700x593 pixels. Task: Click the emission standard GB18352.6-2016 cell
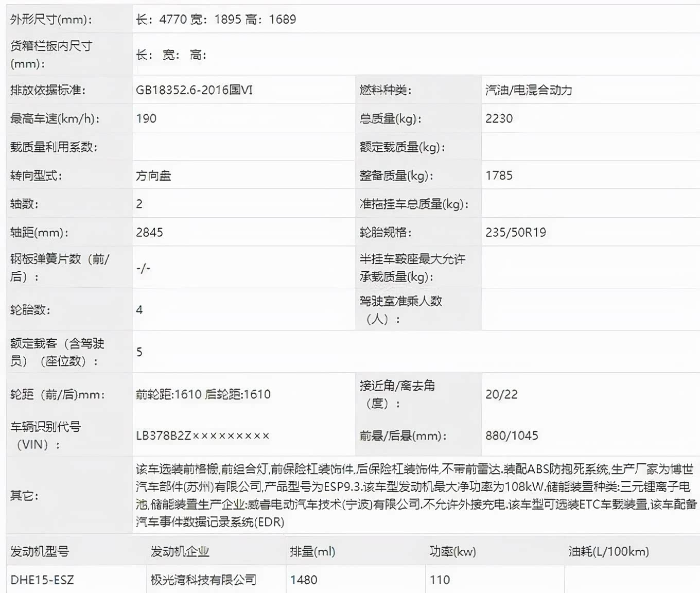click(x=194, y=90)
